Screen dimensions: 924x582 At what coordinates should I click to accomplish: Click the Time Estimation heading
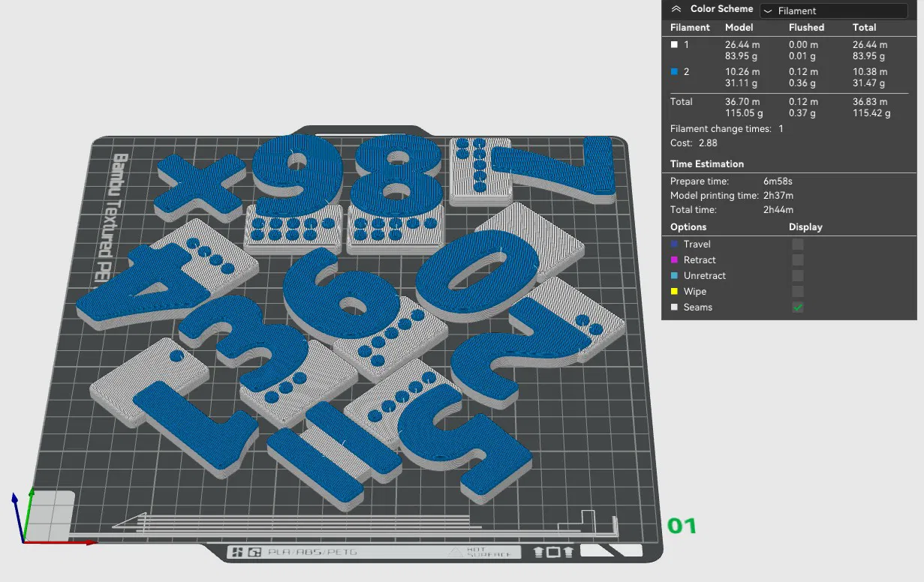pyautogui.click(x=707, y=163)
